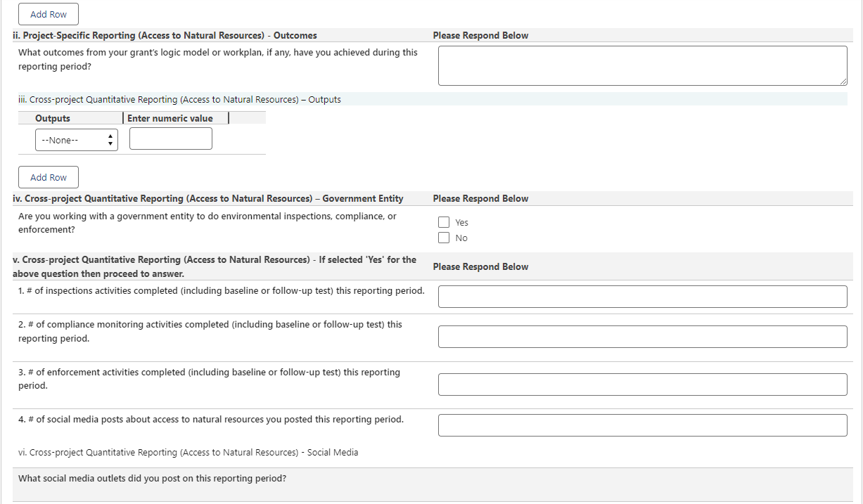Focus the Enter numeric value field
Image resolution: width=863 pixels, height=504 pixels.
coord(170,138)
